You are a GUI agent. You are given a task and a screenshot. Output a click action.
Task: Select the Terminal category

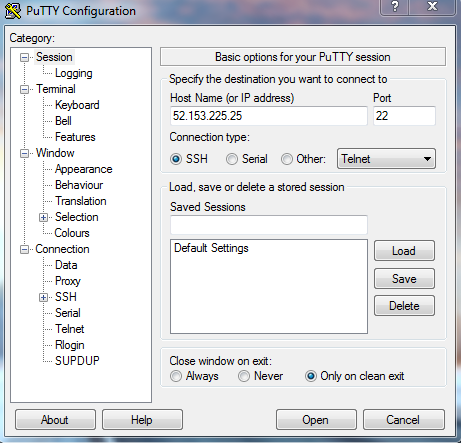pos(56,89)
